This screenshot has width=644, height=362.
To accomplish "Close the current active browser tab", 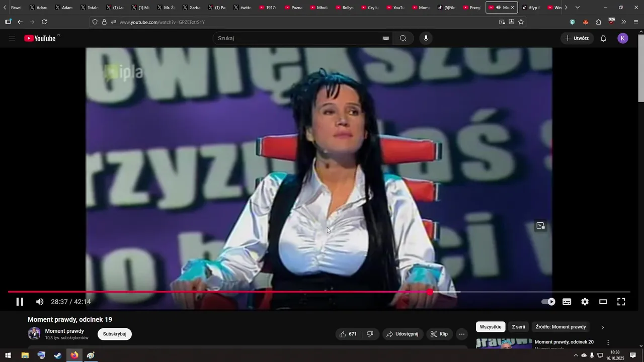I will (x=513, y=8).
